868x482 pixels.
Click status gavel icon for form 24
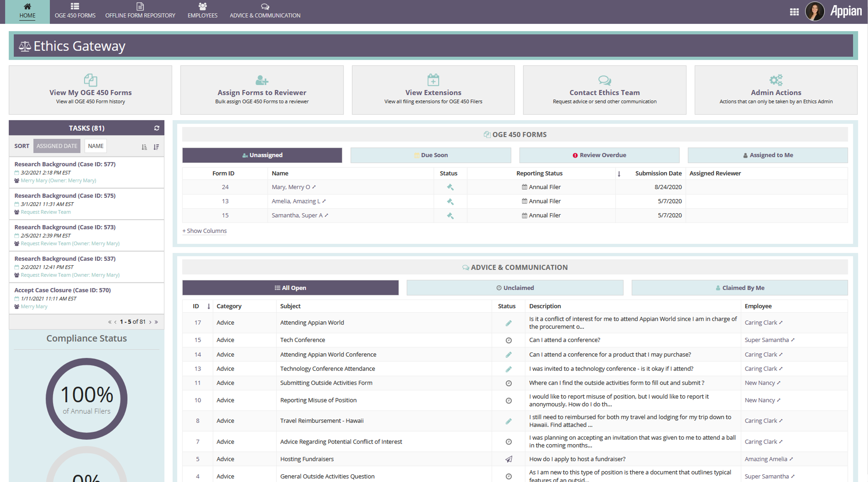coord(450,187)
